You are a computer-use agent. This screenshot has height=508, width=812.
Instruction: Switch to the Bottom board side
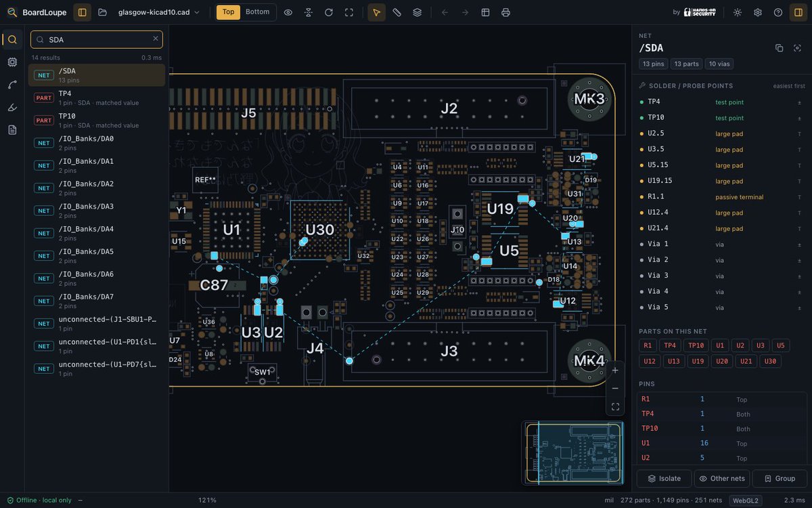coord(258,12)
